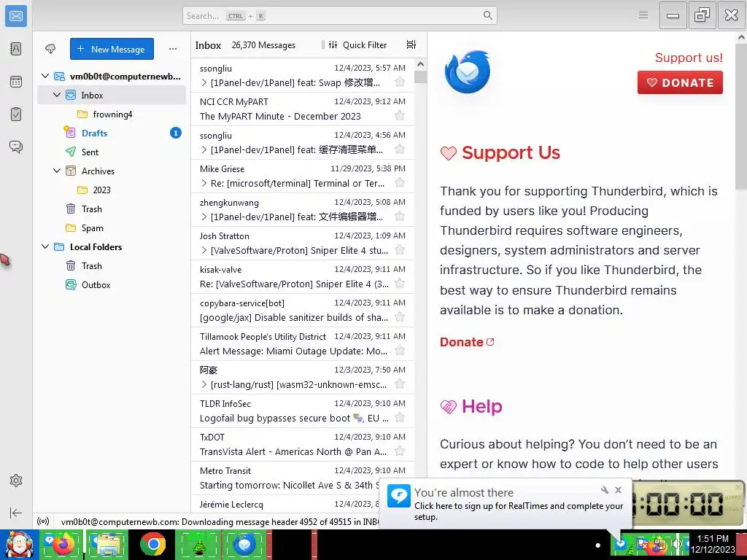Collapse the spaces toolbar
Screen dimensions: 747x560
16,513
